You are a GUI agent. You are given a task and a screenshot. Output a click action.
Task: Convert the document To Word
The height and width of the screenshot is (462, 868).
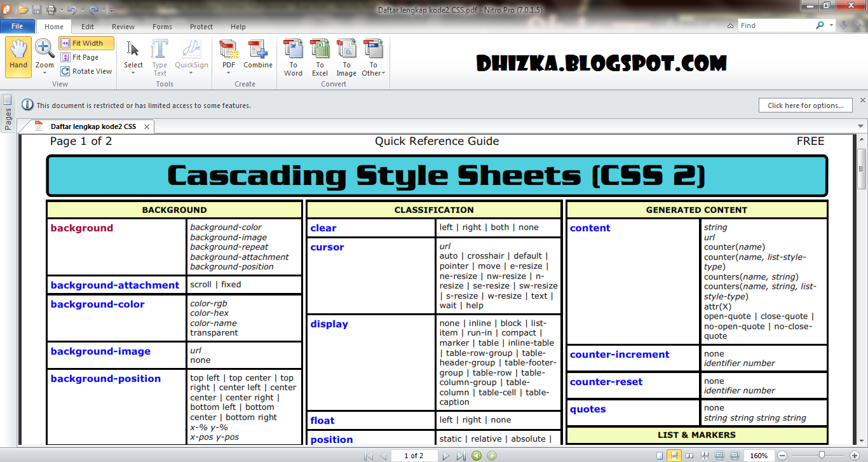[293, 57]
